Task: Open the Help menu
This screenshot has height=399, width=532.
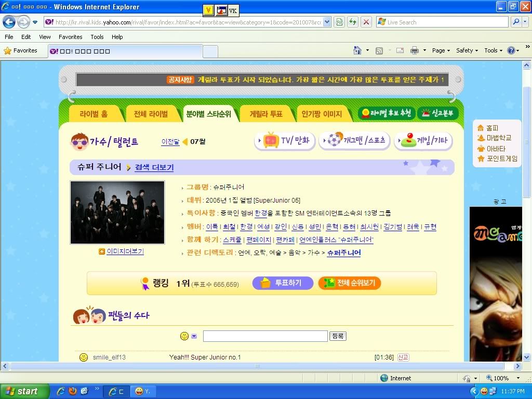Action: click(117, 37)
